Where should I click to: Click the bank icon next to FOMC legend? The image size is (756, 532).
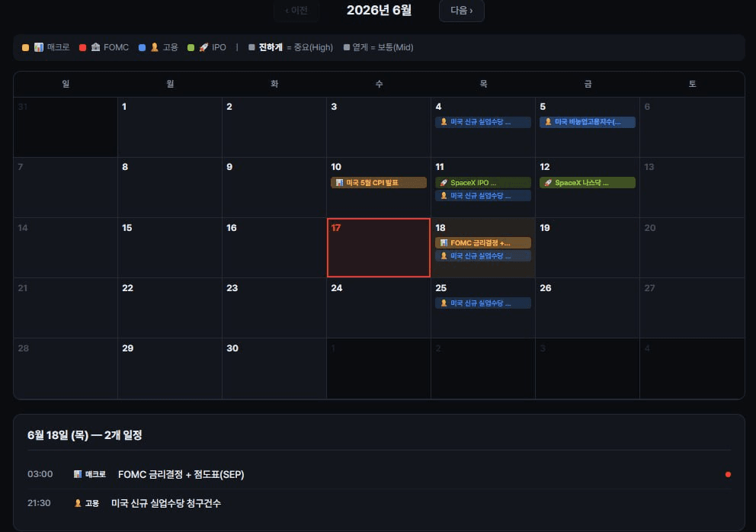[95, 47]
